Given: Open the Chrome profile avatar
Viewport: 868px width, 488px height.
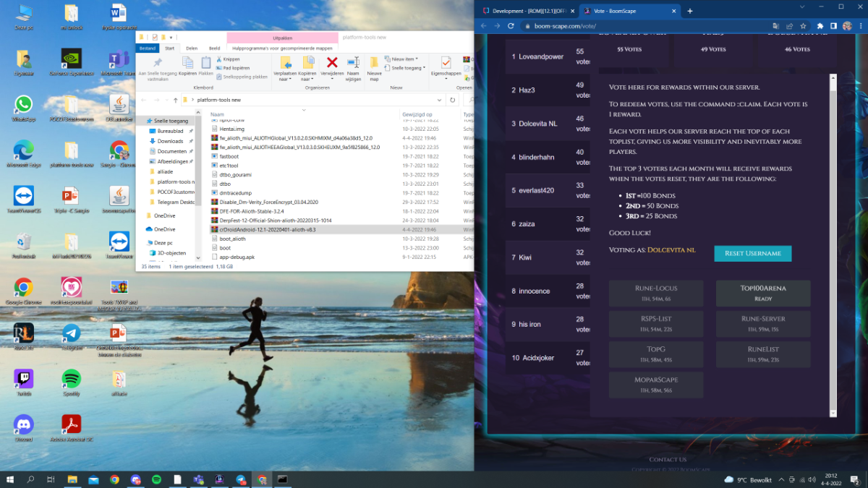Looking at the screenshot, I should tap(847, 25).
